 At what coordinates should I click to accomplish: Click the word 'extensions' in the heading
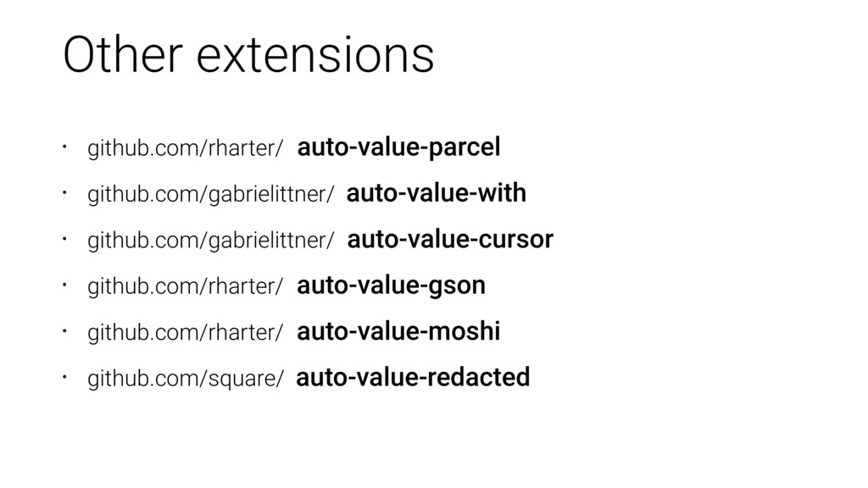(x=315, y=57)
